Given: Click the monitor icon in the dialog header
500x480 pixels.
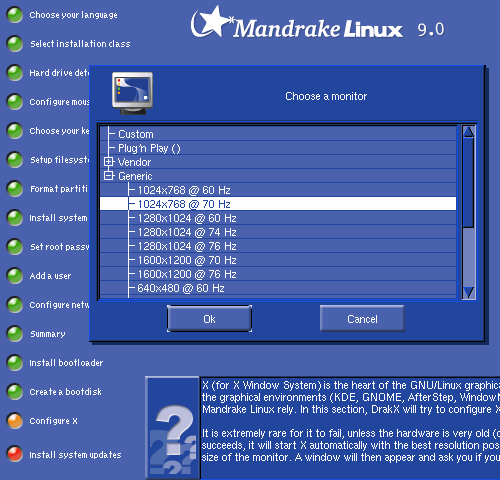Looking at the screenshot, I should [132, 94].
